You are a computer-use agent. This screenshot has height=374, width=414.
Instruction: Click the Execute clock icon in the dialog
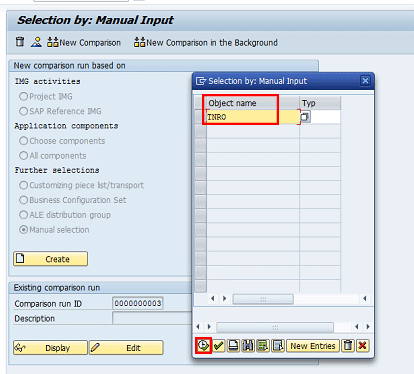click(x=203, y=346)
